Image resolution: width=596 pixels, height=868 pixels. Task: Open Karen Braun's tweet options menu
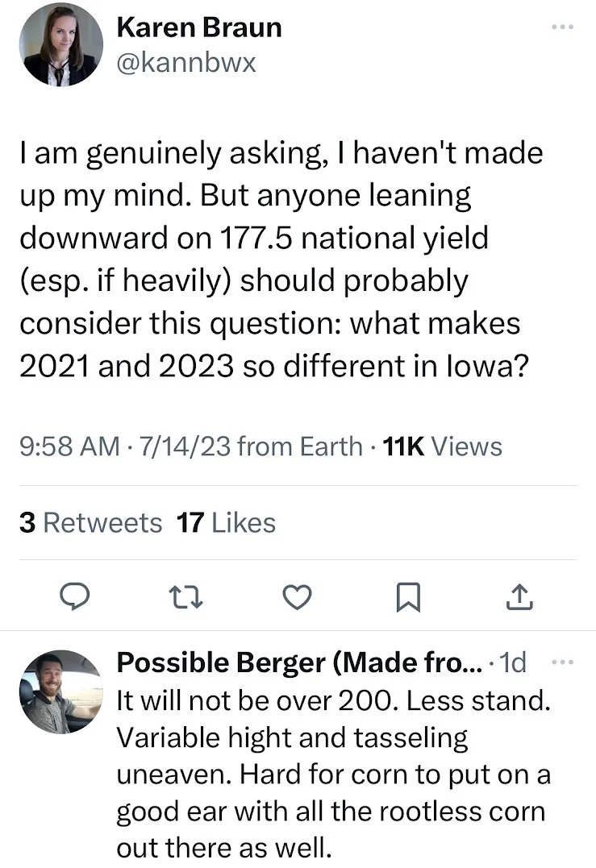pyautogui.click(x=561, y=27)
